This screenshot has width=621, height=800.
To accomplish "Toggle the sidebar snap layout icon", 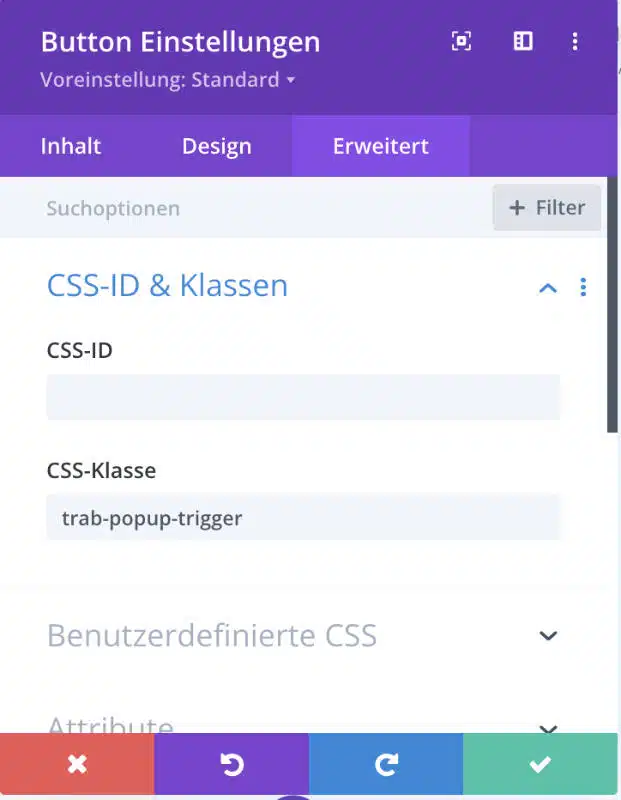I will coord(523,41).
